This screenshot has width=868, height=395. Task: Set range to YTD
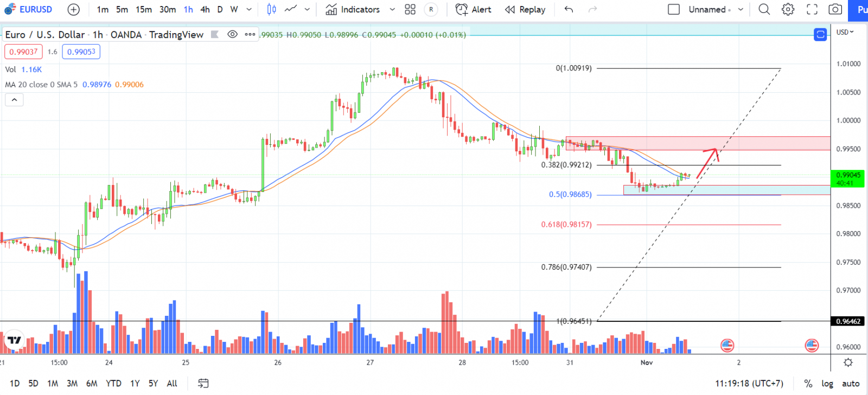[x=113, y=383]
